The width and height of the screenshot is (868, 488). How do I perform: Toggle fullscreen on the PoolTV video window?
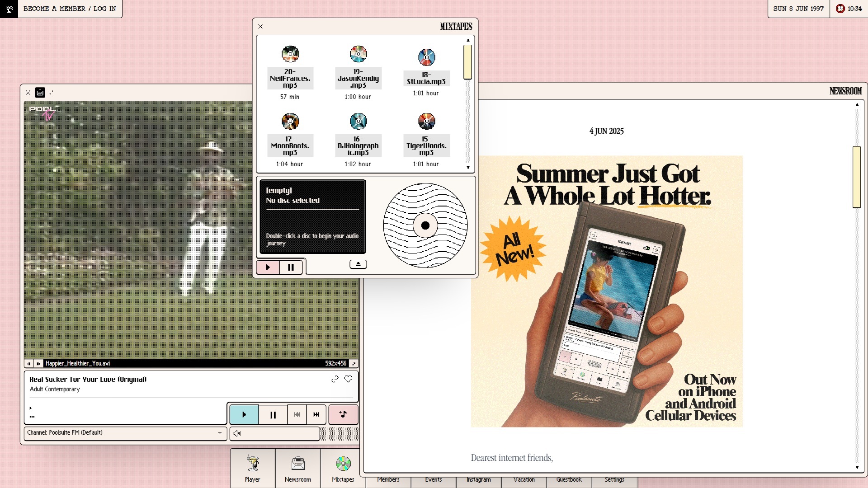pyautogui.click(x=52, y=93)
